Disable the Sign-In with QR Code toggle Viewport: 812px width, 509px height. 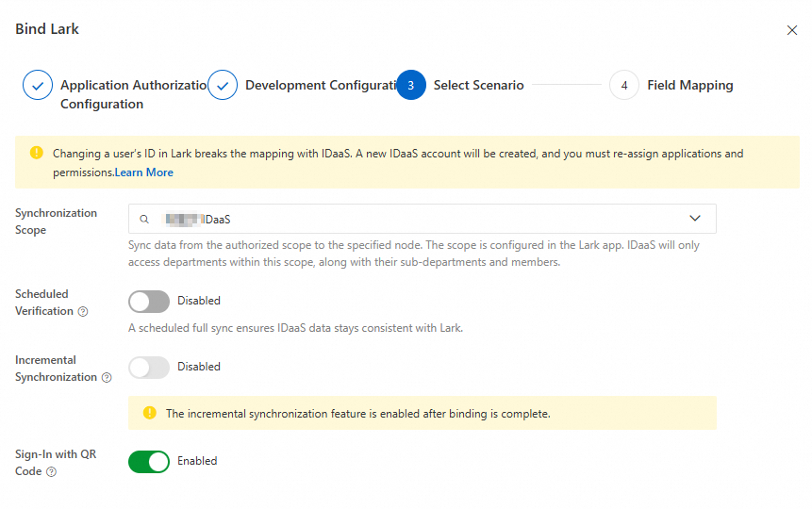[149, 461]
